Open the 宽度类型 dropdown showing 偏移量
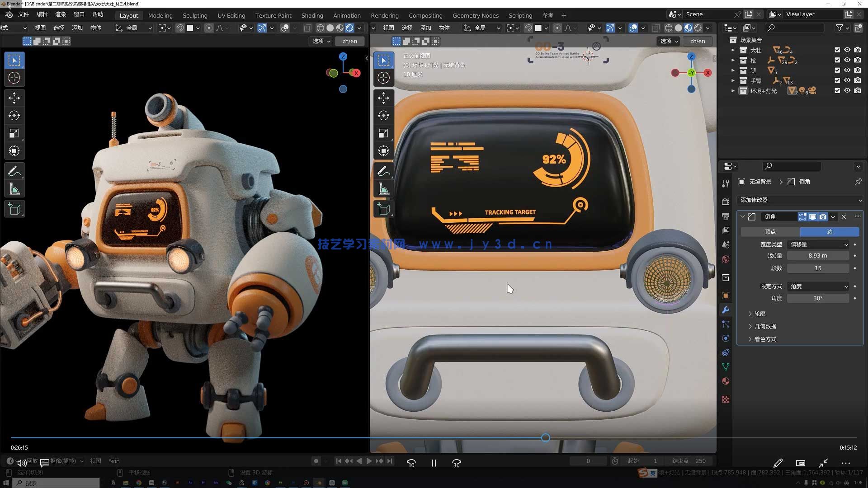This screenshot has width=868, height=488. click(817, 244)
